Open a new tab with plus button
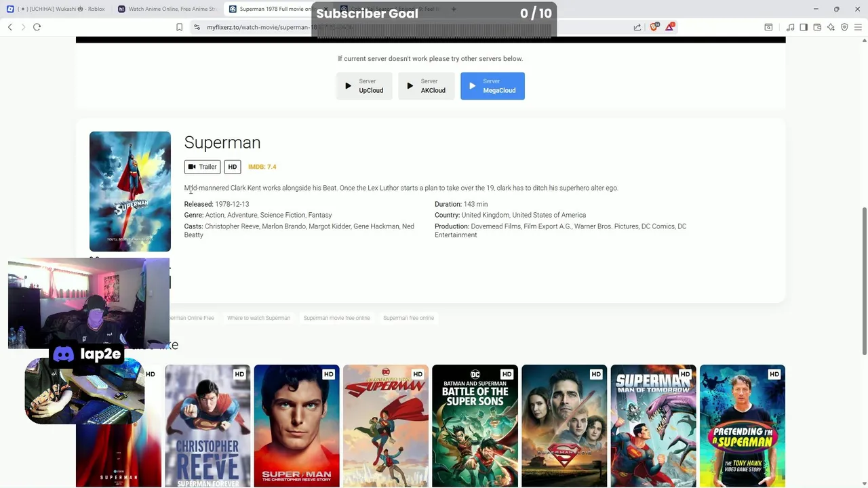Image resolution: width=868 pixels, height=488 pixels. click(454, 9)
